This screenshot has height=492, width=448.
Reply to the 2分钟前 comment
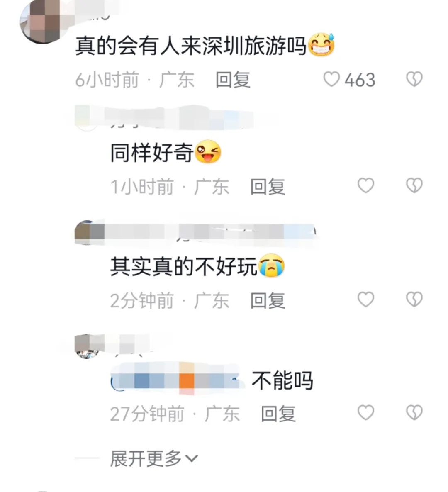(268, 300)
